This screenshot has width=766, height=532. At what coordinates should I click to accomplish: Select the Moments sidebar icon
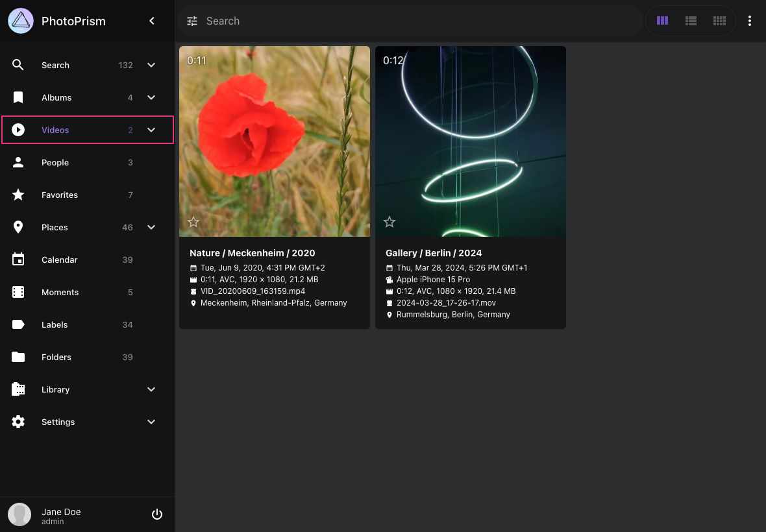[x=18, y=292]
